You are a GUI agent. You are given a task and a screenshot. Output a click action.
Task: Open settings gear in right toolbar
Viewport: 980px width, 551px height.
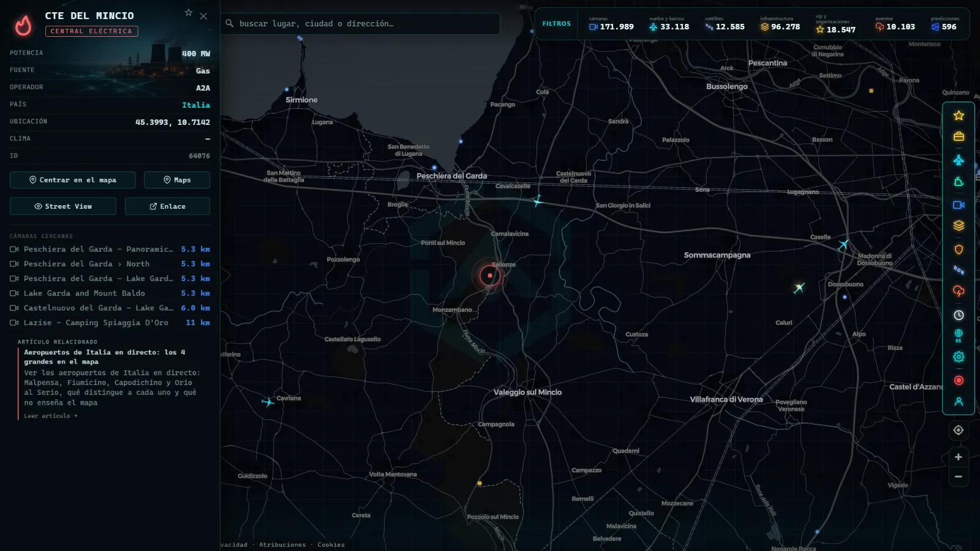pos(959,357)
